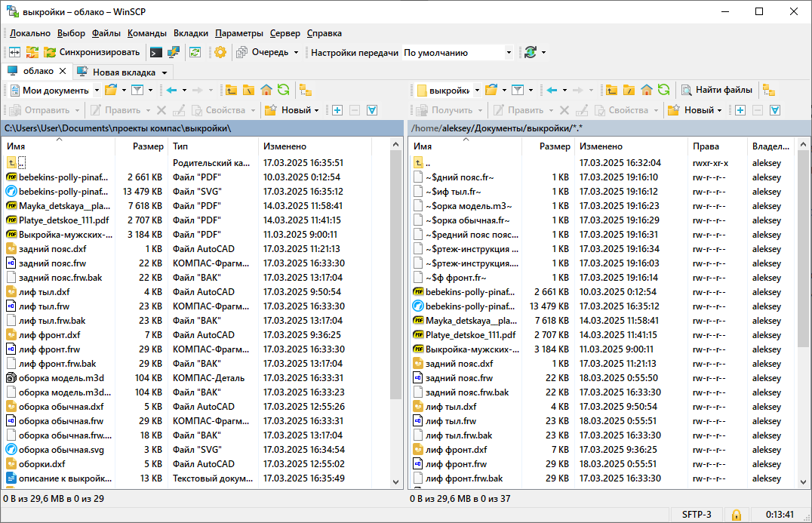Open folder icon in local panel toolbar
Screen dimensions: 812x523
111,90
